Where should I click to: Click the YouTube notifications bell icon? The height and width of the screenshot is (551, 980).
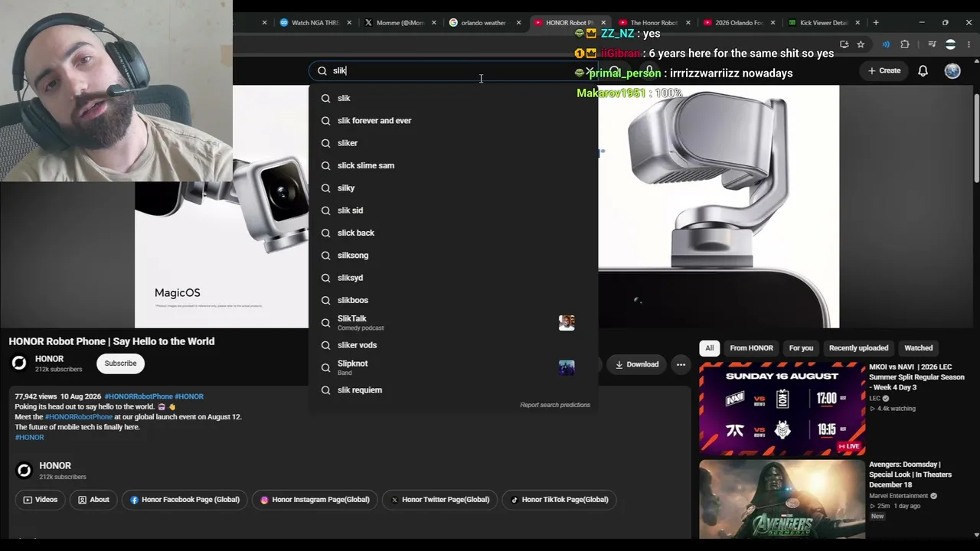click(923, 70)
